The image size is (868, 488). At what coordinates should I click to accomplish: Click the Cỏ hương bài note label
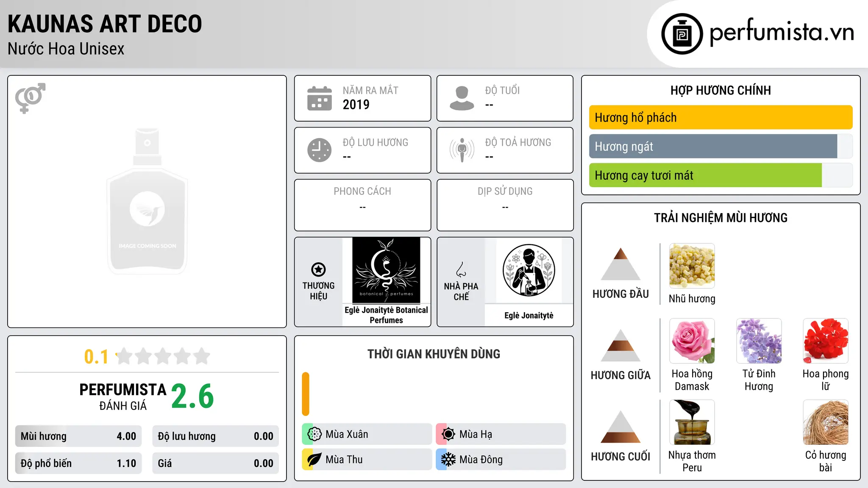pyautogui.click(x=826, y=461)
